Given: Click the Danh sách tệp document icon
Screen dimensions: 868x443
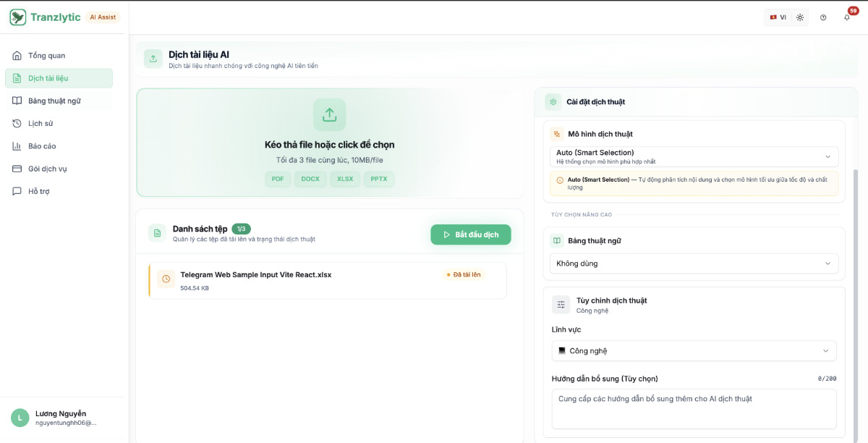Looking at the screenshot, I should click(x=157, y=233).
